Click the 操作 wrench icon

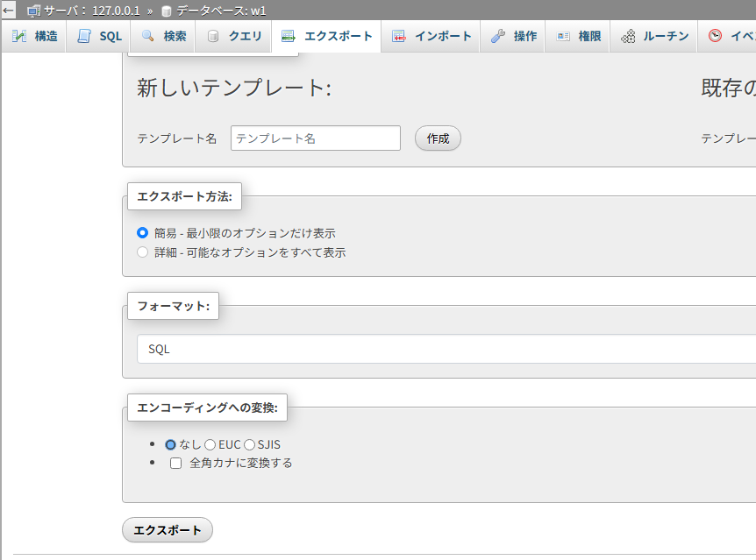(498, 37)
